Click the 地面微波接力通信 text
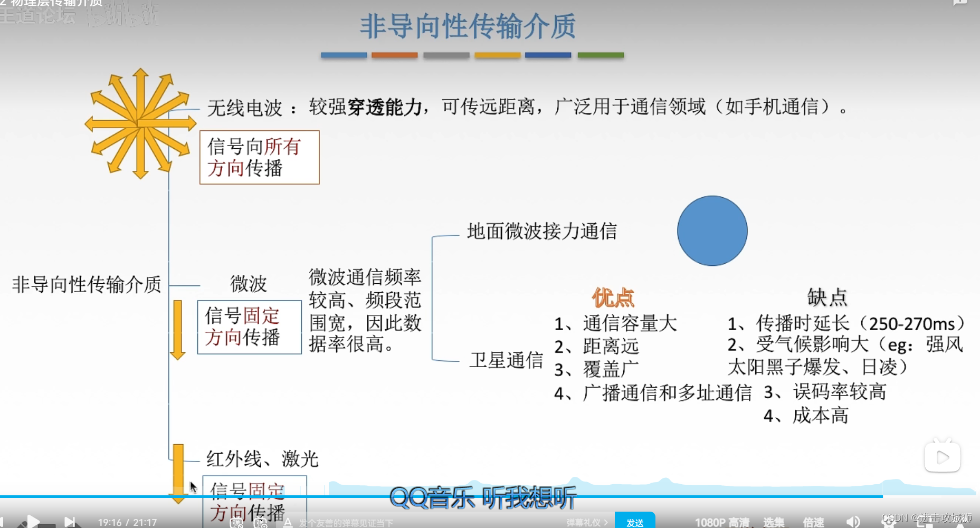Viewport: 980px width, 528px height. click(x=542, y=231)
